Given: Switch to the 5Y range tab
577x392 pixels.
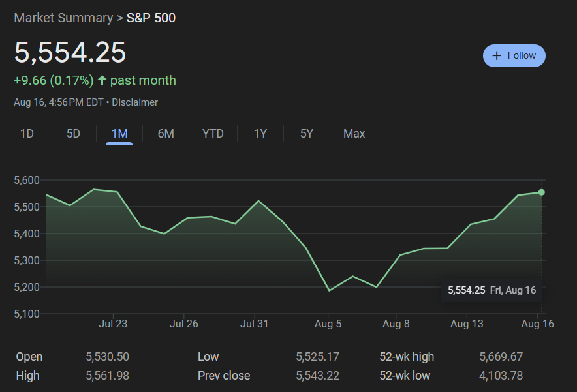Looking at the screenshot, I should click(x=307, y=134).
